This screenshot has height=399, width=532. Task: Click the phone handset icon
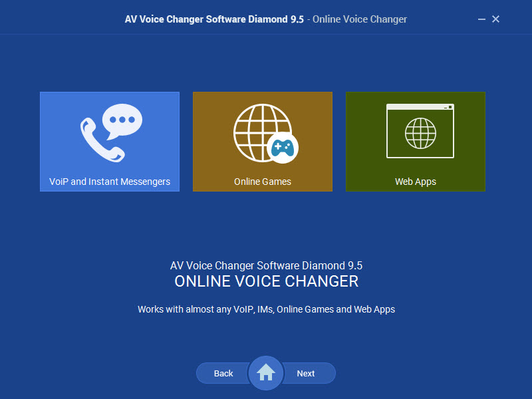[100, 141]
